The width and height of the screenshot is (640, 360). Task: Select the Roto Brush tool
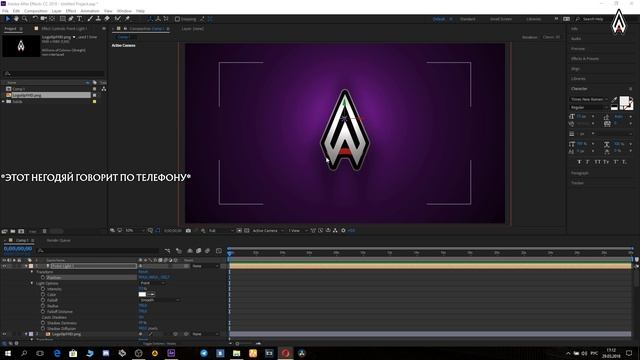click(118, 19)
